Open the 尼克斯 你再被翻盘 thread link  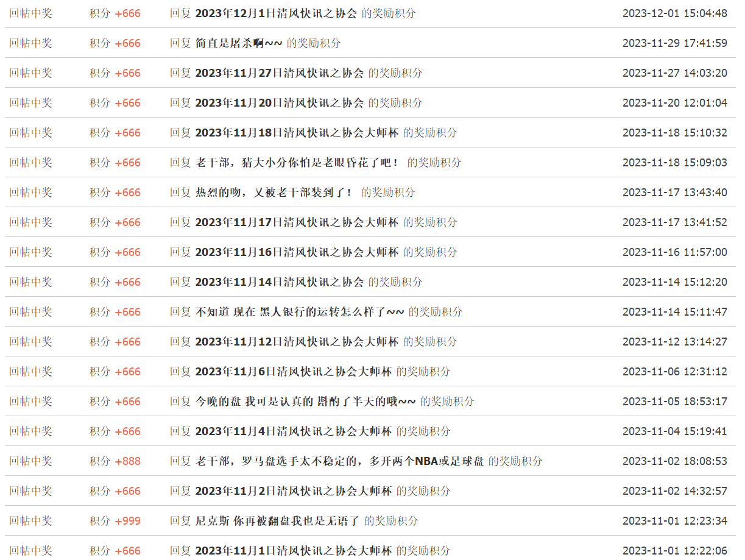(x=277, y=521)
